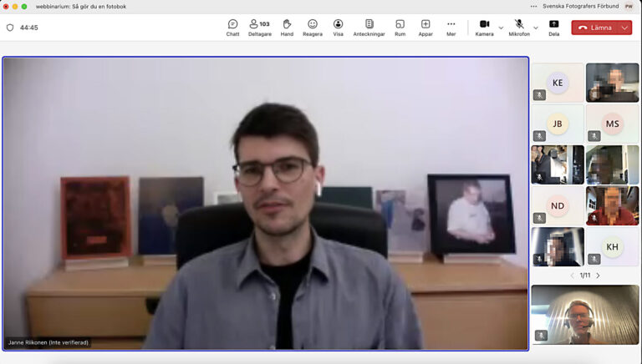642x364 pixels.
Task: Select the KE participant tile
Action: coord(558,83)
